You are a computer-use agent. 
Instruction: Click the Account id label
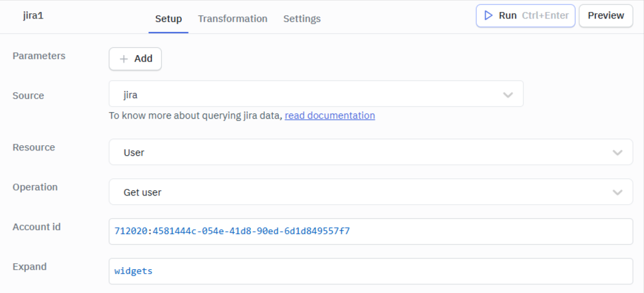[37, 227]
